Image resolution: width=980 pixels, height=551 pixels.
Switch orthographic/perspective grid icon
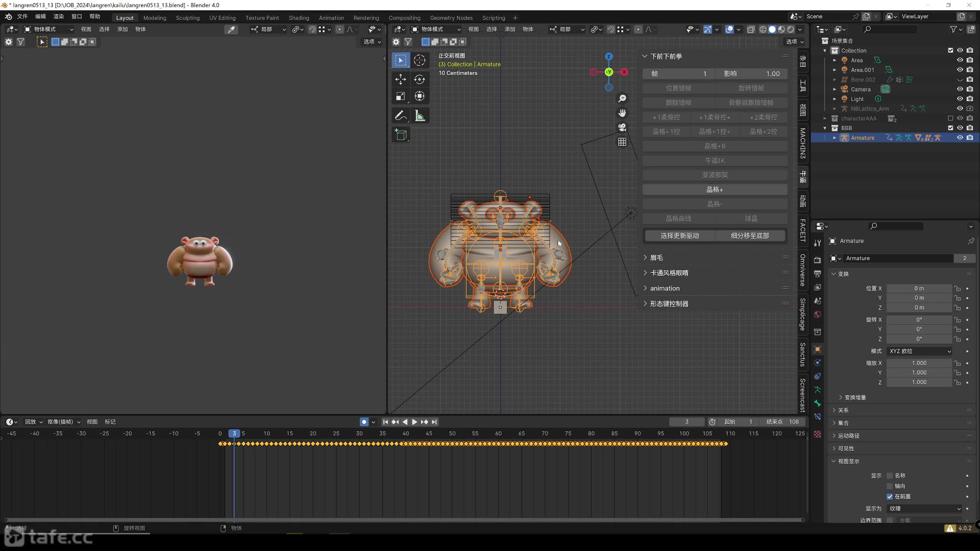tap(622, 142)
